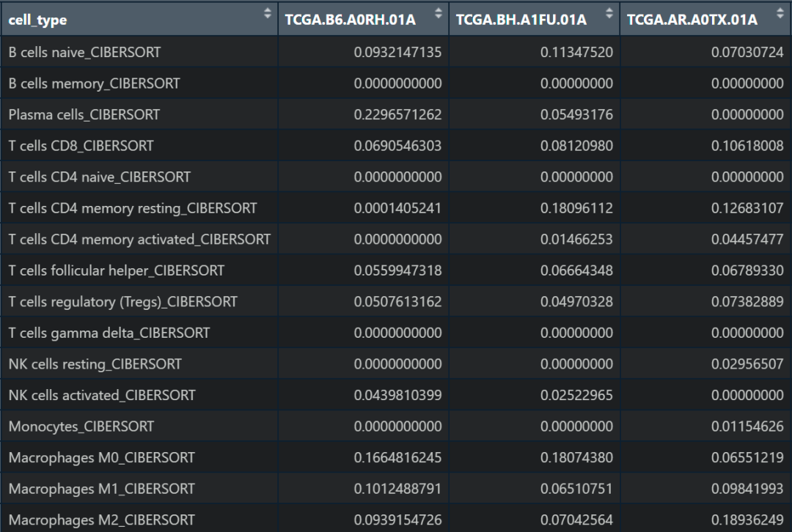
Task: Click value 0.0690546303
Action: [x=397, y=147]
